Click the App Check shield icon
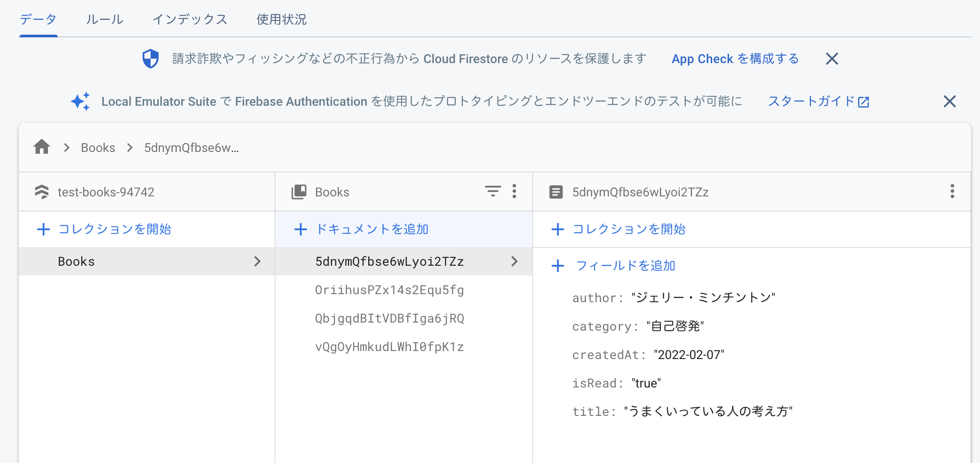 click(x=151, y=59)
